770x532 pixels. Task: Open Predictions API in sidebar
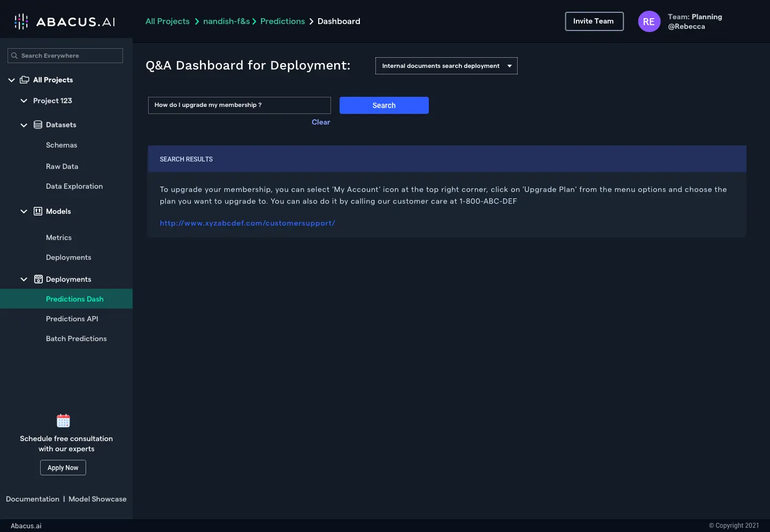(x=72, y=319)
